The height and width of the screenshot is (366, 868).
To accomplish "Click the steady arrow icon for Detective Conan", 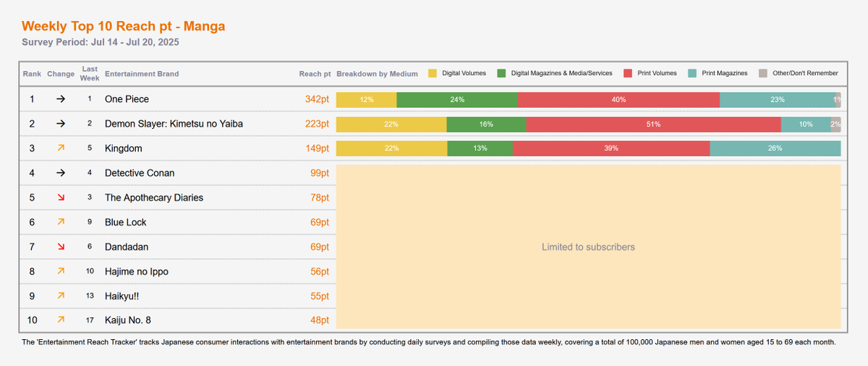I will [61, 173].
